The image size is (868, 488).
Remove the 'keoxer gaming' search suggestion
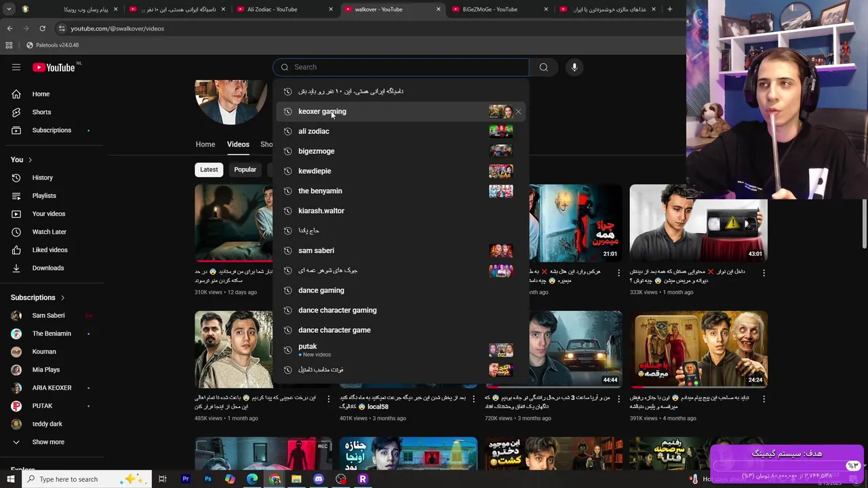(x=518, y=111)
